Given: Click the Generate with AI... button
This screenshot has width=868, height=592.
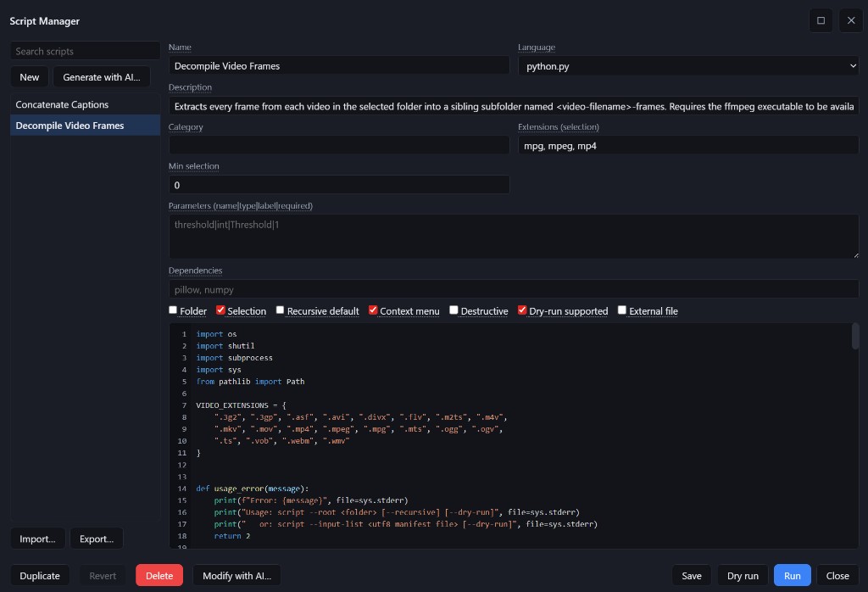Looking at the screenshot, I should [102, 77].
